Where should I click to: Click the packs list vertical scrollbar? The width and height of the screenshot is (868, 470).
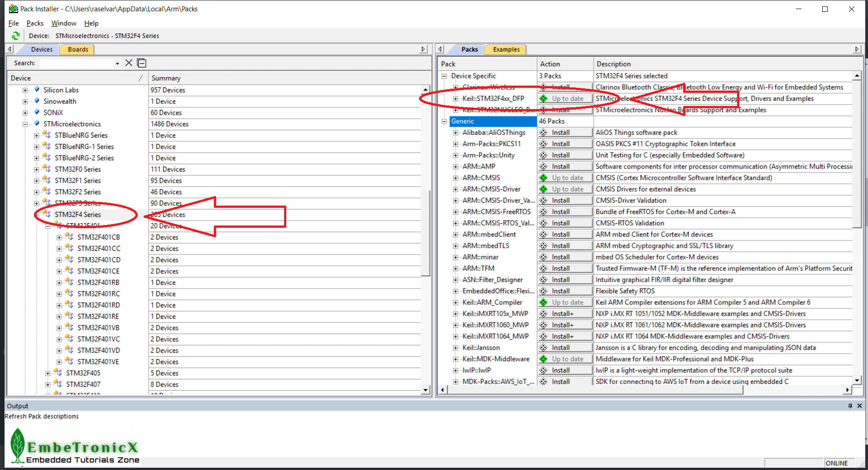click(857, 154)
